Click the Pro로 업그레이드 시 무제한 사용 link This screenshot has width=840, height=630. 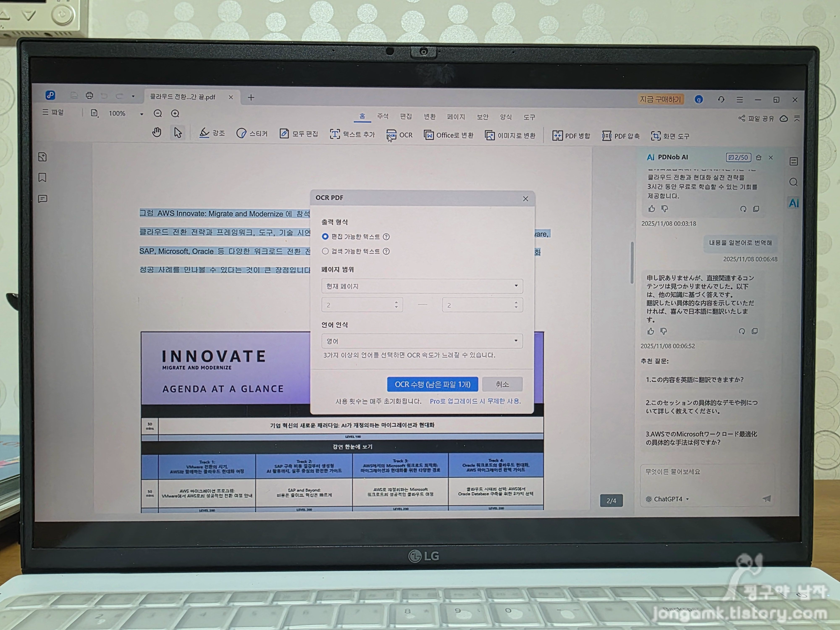(x=475, y=401)
